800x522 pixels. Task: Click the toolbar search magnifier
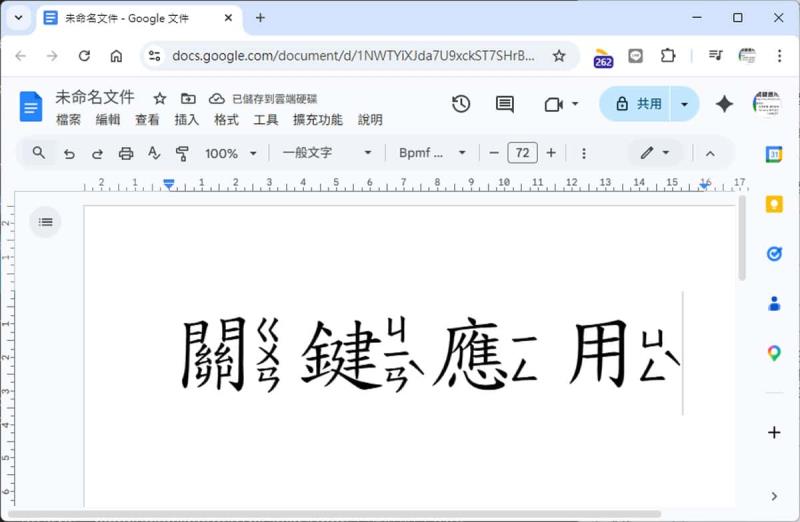click(38, 153)
